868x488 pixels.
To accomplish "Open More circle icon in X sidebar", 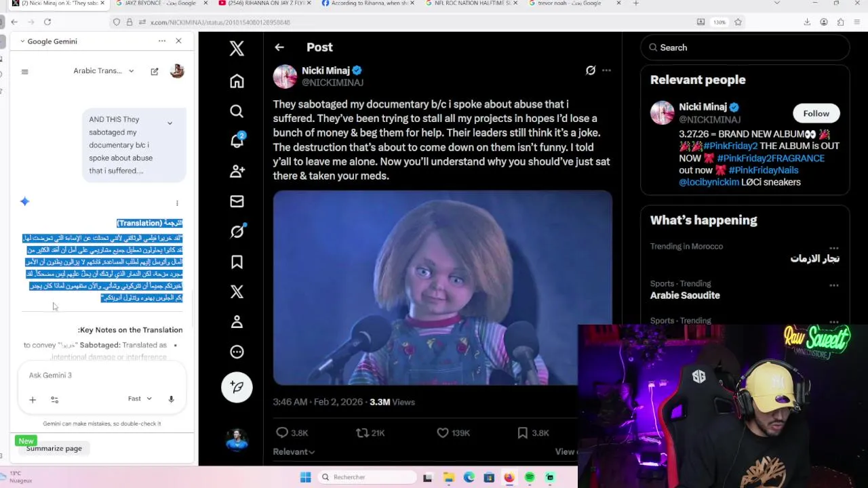I will pyautogui.click(x=237, y=352).
